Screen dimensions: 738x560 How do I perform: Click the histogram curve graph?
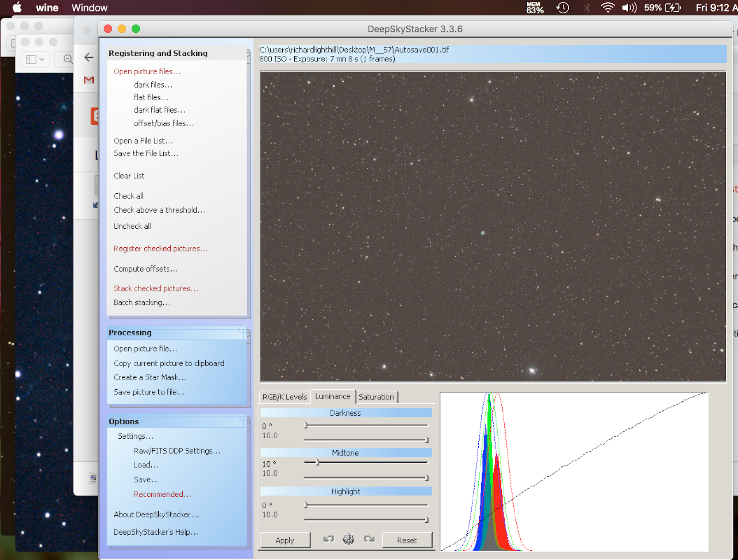click(574, 471)
